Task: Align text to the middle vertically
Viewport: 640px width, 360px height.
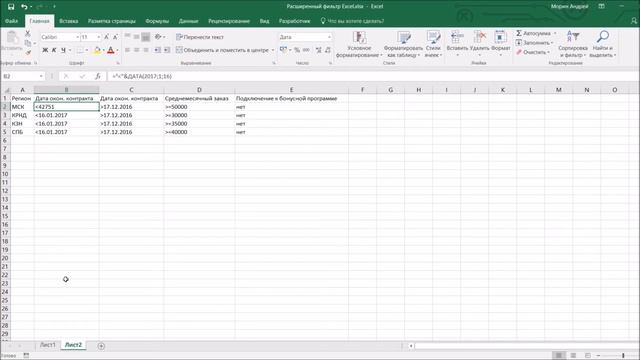Action: point(136,37)
